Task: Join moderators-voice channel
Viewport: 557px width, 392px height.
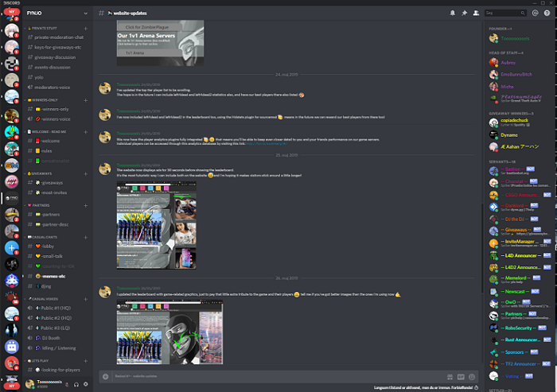Action: [x=57, y=87]
